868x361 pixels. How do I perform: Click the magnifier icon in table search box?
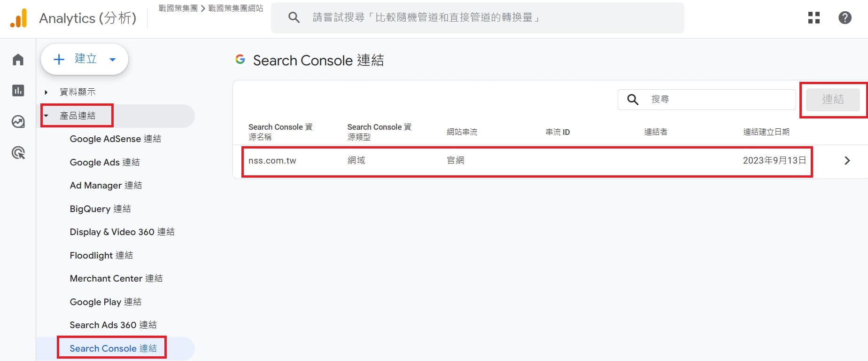[x=633, y=100]
